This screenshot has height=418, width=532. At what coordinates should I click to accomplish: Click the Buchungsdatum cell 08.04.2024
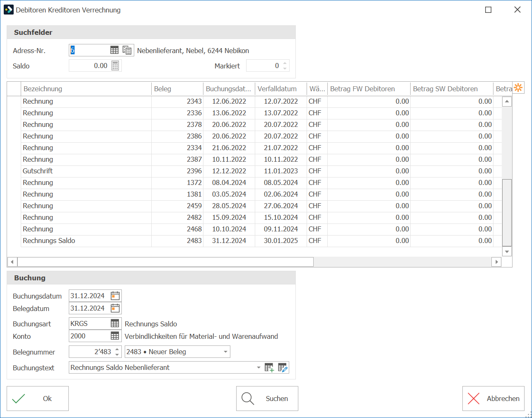(x=229, y=182)
